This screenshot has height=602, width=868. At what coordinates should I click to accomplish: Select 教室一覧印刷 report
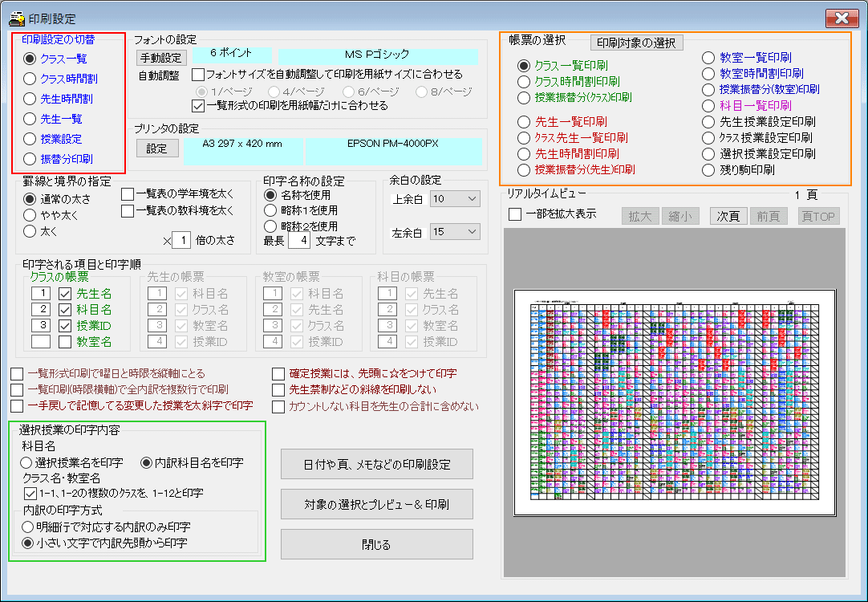708,58
